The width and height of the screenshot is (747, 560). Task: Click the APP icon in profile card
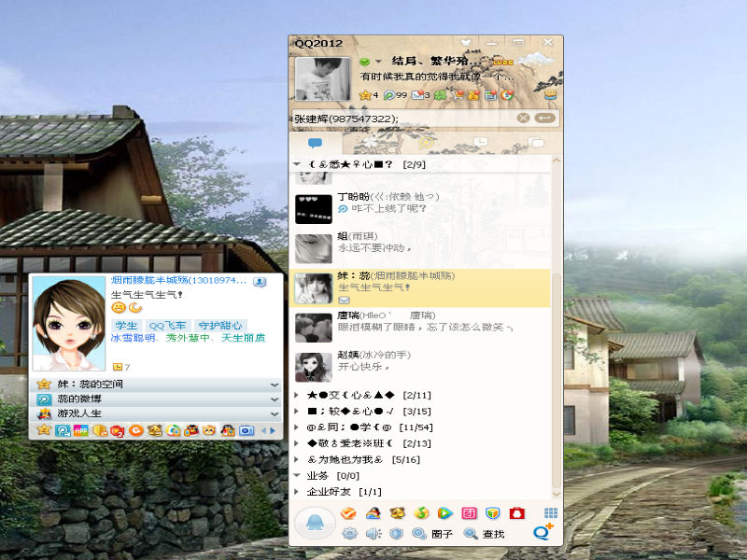pos(80,430)
